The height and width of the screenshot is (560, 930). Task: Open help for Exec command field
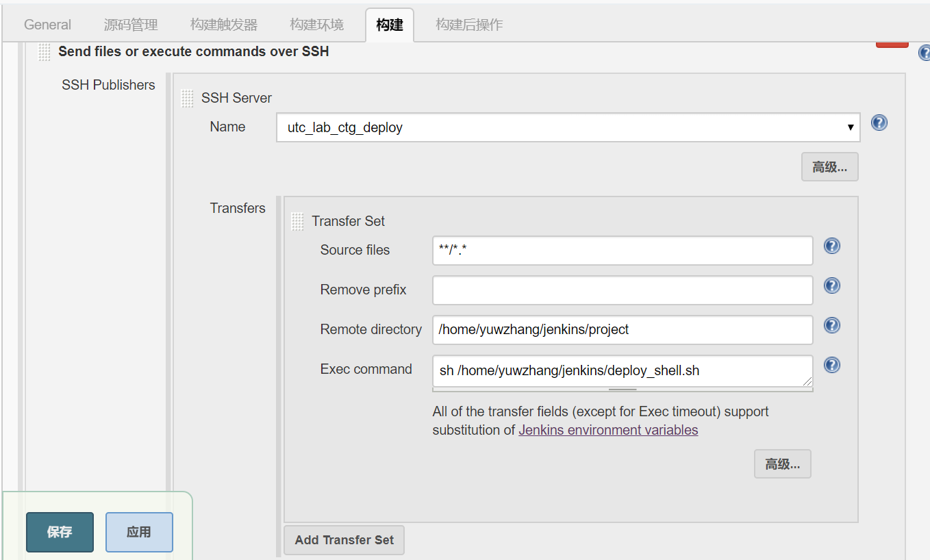click(831, 366)
